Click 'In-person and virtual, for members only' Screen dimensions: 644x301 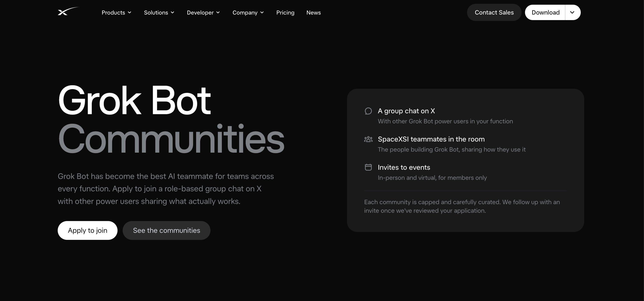pos(432,178)
